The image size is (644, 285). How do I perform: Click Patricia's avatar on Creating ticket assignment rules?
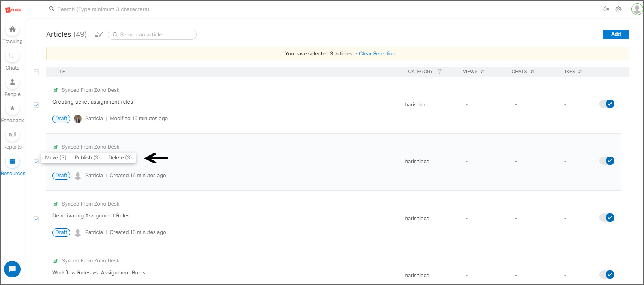click(78, 119)
